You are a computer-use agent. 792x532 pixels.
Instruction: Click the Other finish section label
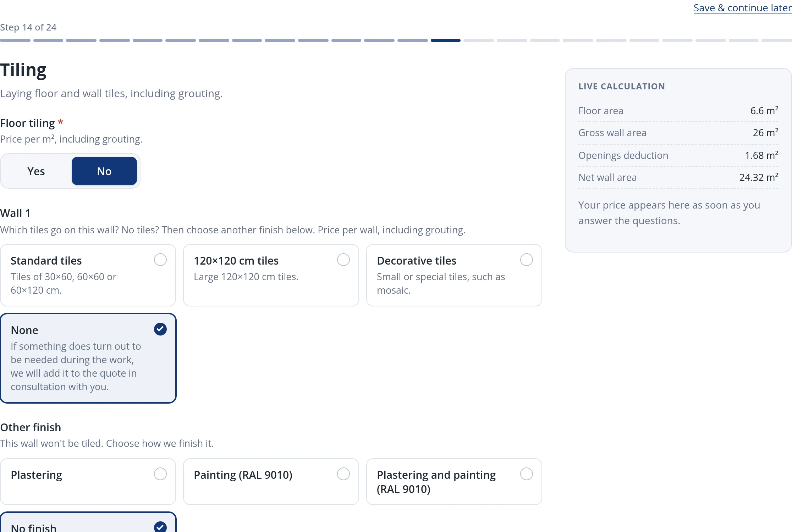tap(31, 427)
